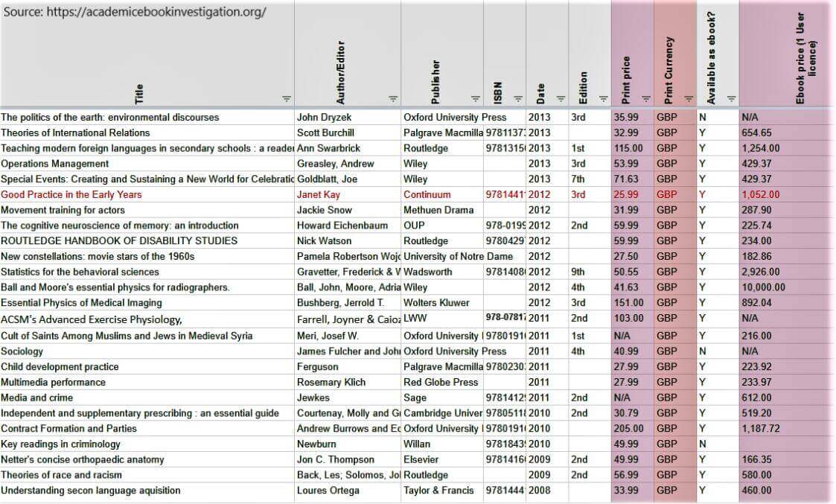Image resolution: width=836 pixels, height=504 pixels.
Task: Open the Print Currency column filter dropdown
Action: click(x=689, y=99)
